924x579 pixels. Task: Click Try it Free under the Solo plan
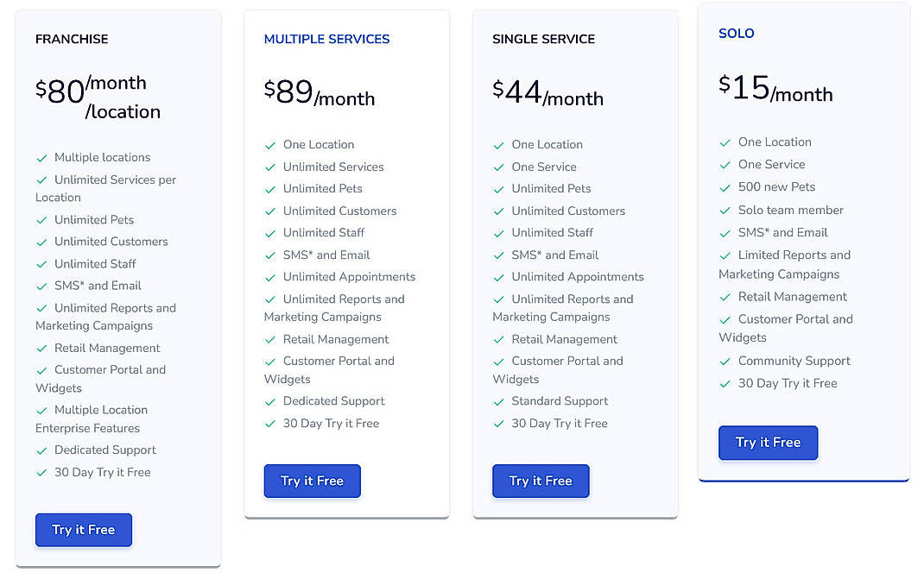(768, 442)
